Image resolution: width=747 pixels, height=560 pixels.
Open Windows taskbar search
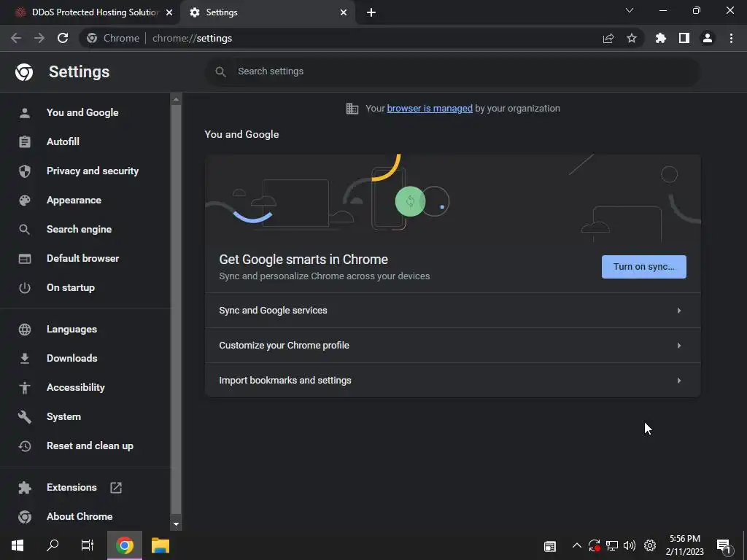click(x=53, y=545)
